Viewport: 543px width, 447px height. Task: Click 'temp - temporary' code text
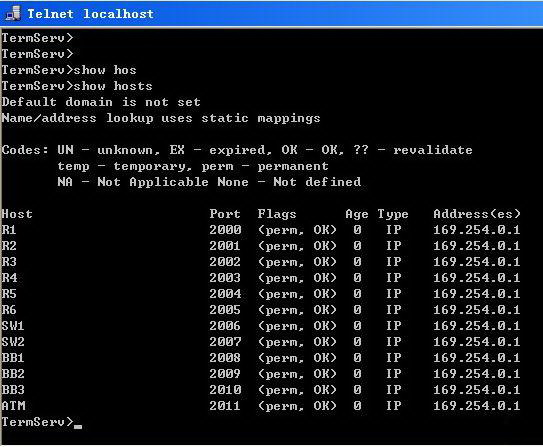[125, 166]
